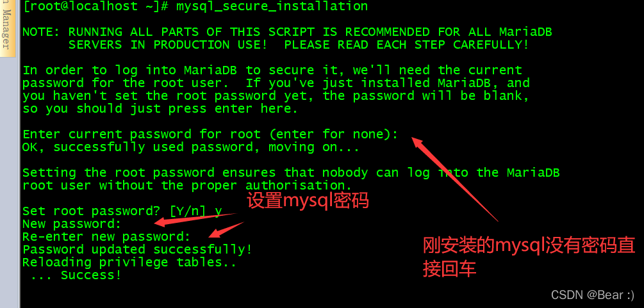The height and width of the screenshot is (308, 644).
Task: Click the NOTE: RUNNING ALL PARTS line
Action: click(288, 32)
